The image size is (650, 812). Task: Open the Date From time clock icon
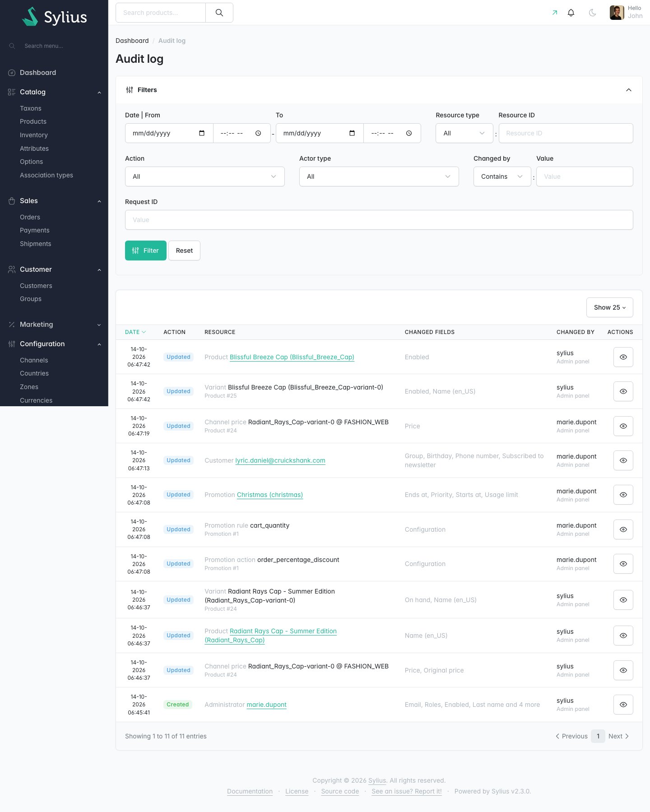point(258,133)
